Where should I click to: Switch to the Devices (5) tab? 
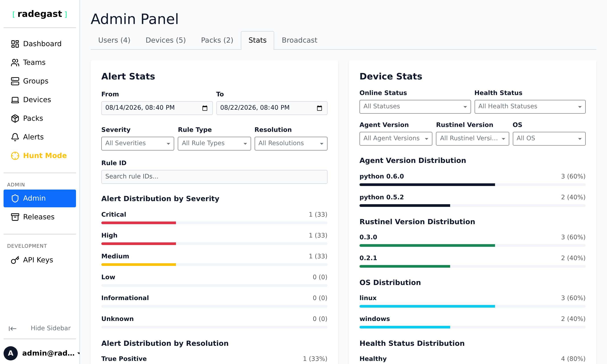tap(166, 40)
